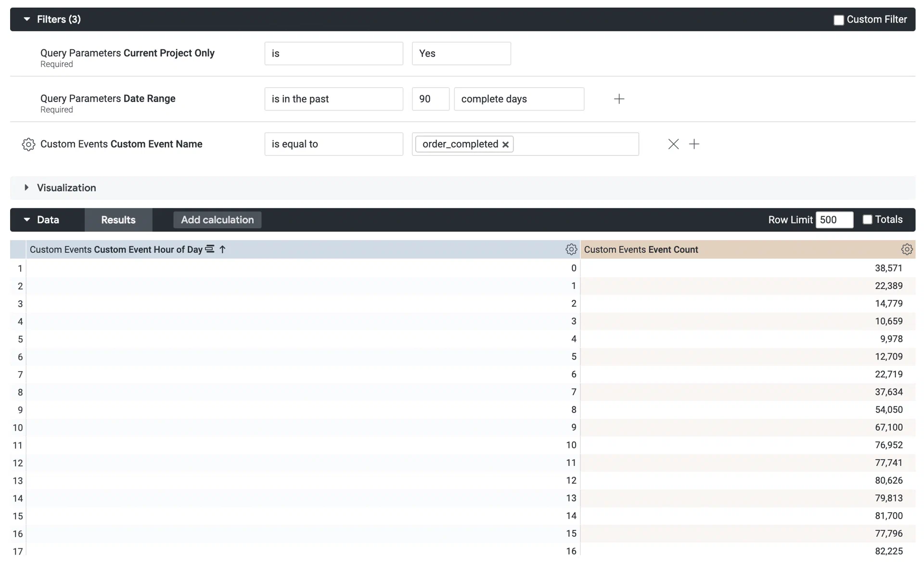Remove the Custom Event Name filter row

[673, 144]
